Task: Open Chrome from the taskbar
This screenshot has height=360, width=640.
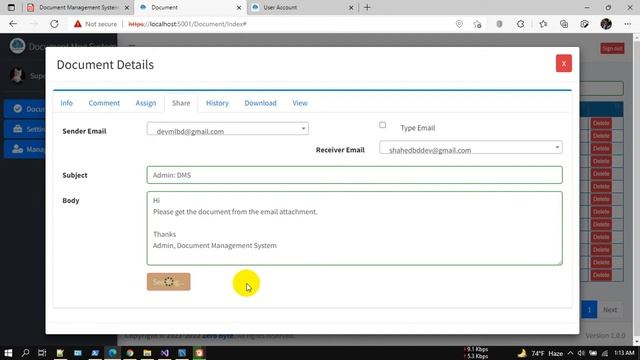Action: (x=130, y=353)
